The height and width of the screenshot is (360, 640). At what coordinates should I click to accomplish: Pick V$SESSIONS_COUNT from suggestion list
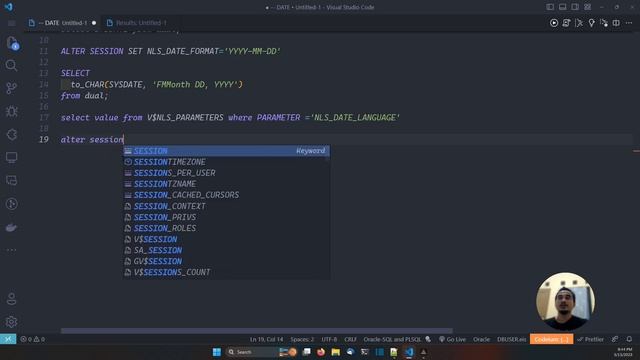[227, 272]
